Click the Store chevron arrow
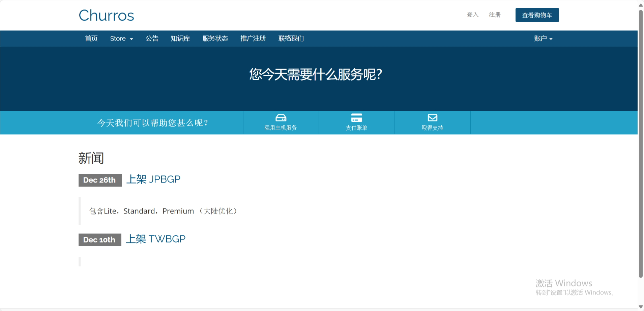 coord(131,39)
